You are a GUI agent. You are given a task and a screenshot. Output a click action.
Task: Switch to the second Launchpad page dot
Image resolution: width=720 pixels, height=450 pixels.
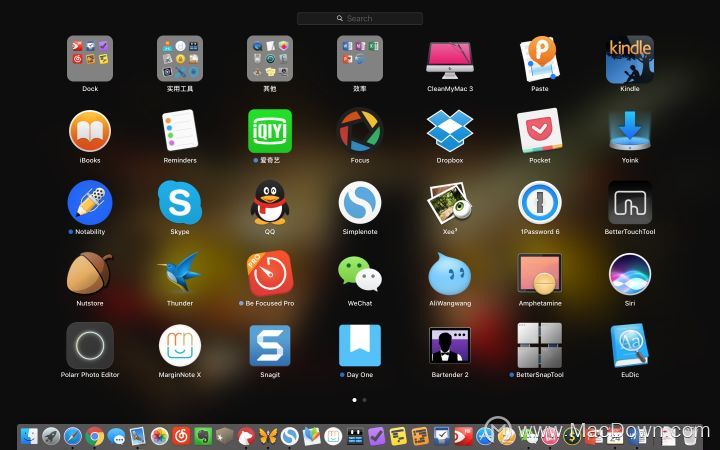coord(365,400)
